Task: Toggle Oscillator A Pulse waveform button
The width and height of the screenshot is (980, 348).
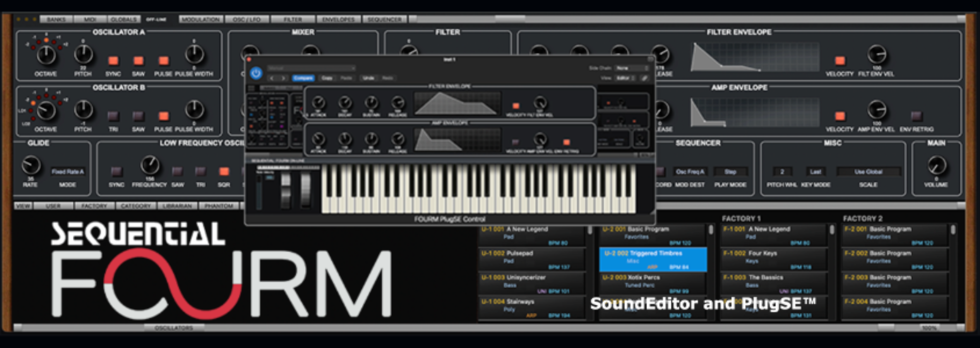Action: 164,61
